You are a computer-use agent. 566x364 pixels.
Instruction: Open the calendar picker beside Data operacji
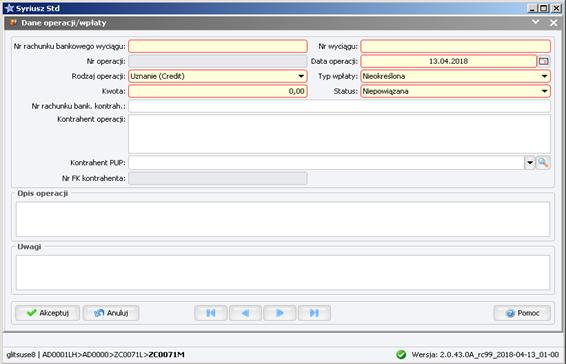[544, 61]
